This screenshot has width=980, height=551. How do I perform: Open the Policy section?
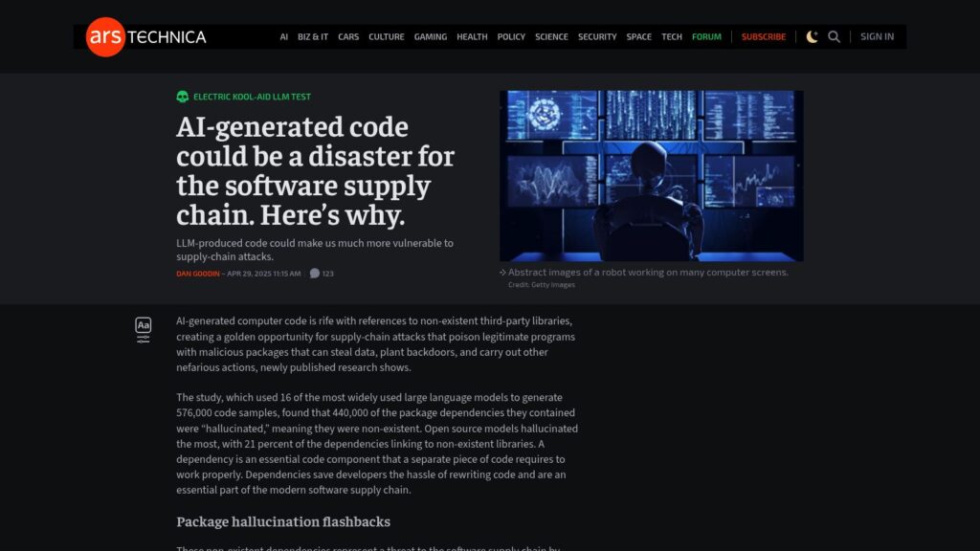click(511, 37)
